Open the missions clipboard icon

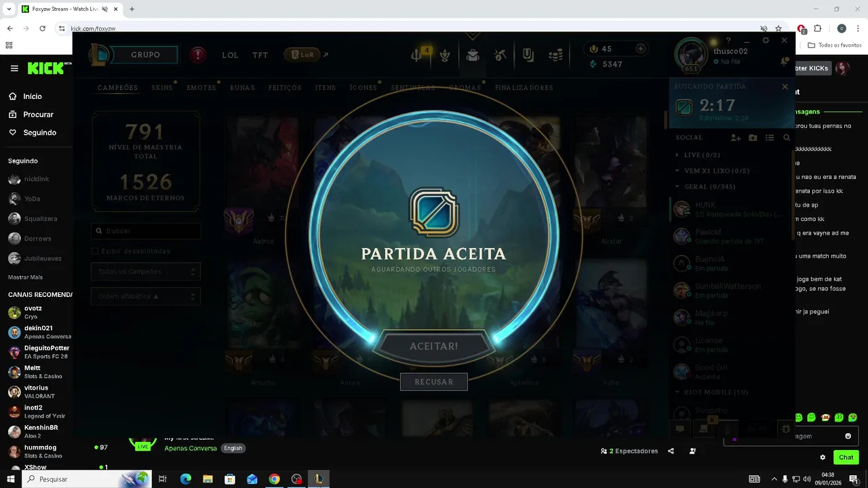[528, 56]
